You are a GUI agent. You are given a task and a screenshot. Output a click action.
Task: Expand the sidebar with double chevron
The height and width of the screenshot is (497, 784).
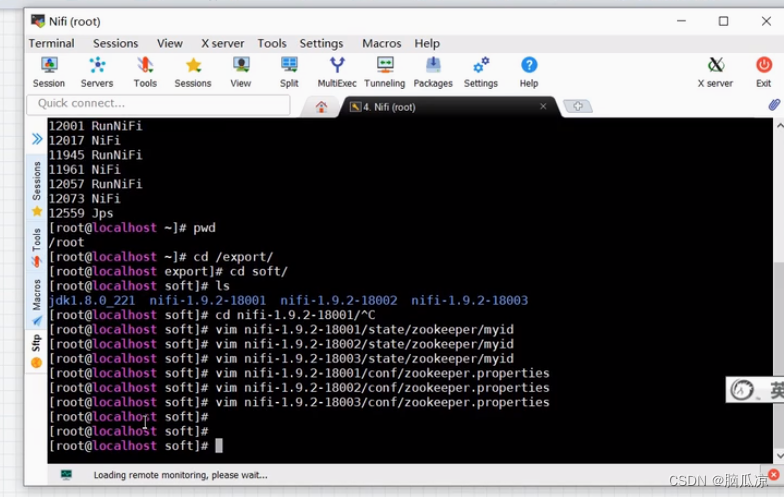(37, 138)
